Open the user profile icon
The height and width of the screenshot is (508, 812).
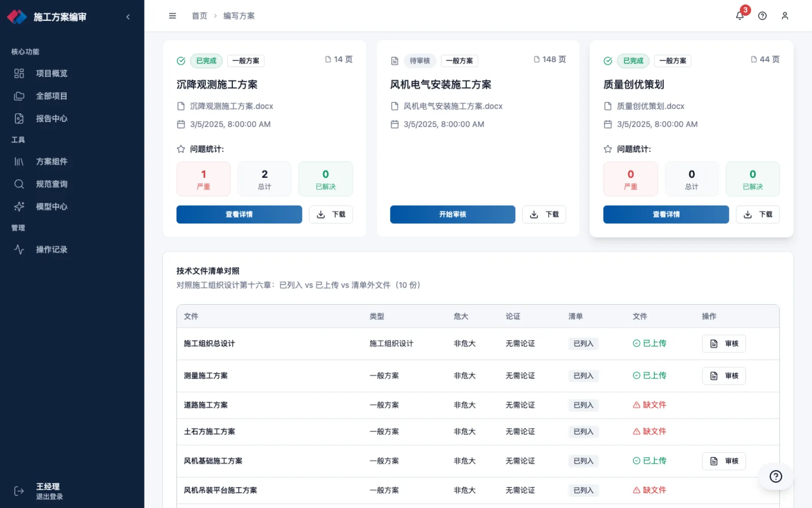(785, 16)
